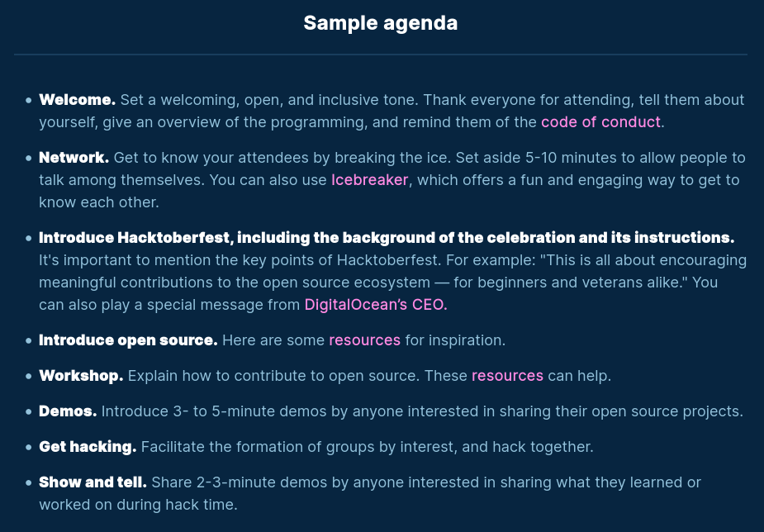The height and width of the screenshot is (532, 764).
Task: Click the horizontal divider under Sample agenda
Action: pyautogui.click(x=381, y=54)
